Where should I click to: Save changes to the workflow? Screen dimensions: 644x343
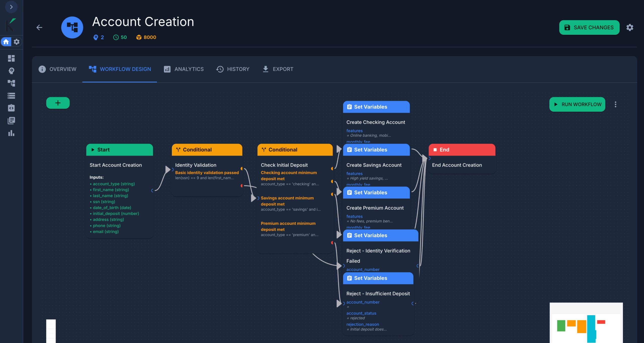click(x=589, y=27)
